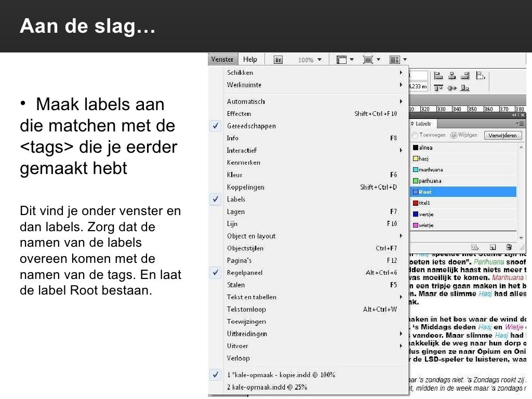The image size is (532, 399).
Task: Click the align left edges icon
Action: click(438, 76)
